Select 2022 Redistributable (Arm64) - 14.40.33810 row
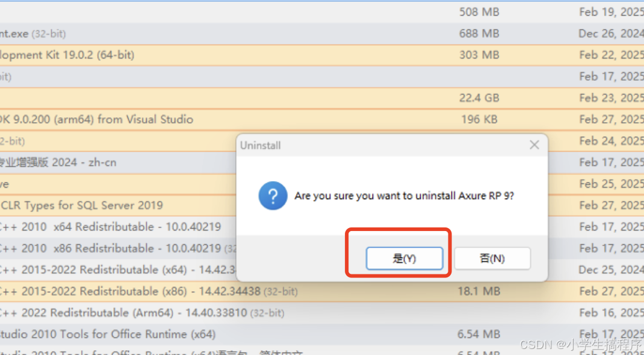 point(322,313)
